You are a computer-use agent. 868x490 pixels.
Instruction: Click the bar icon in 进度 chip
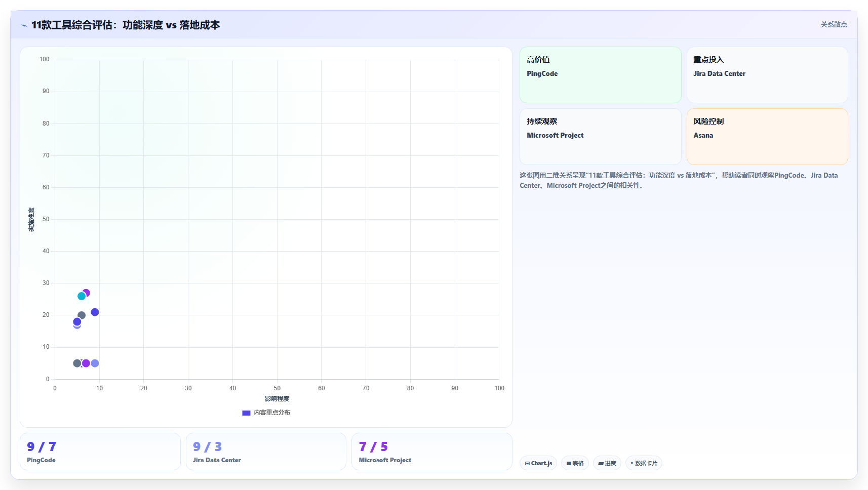click(601, 464)
